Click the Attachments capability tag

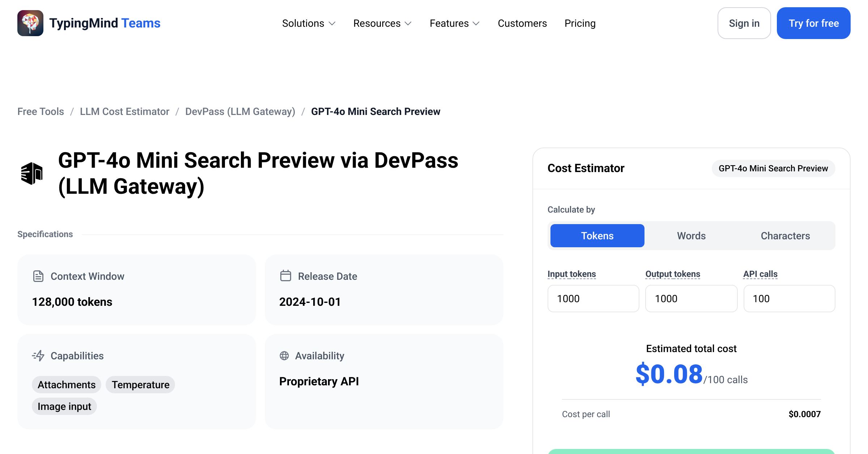tap(67, 385)
